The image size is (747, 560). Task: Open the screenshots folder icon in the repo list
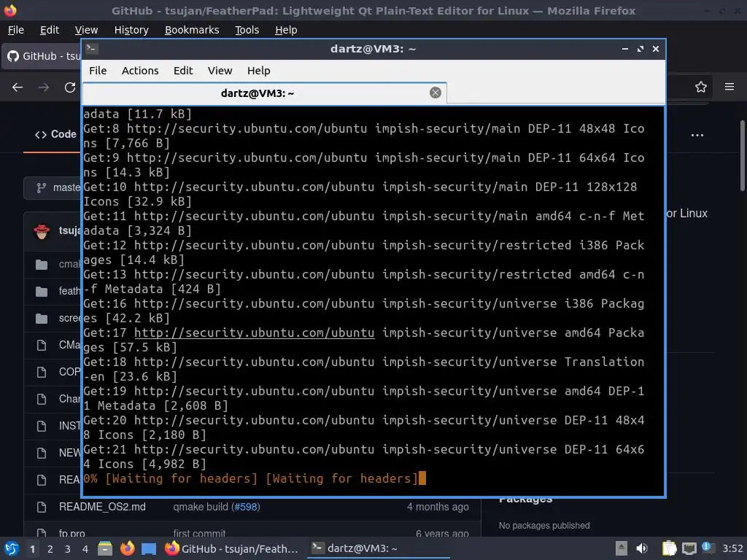(x=42, y=318)
